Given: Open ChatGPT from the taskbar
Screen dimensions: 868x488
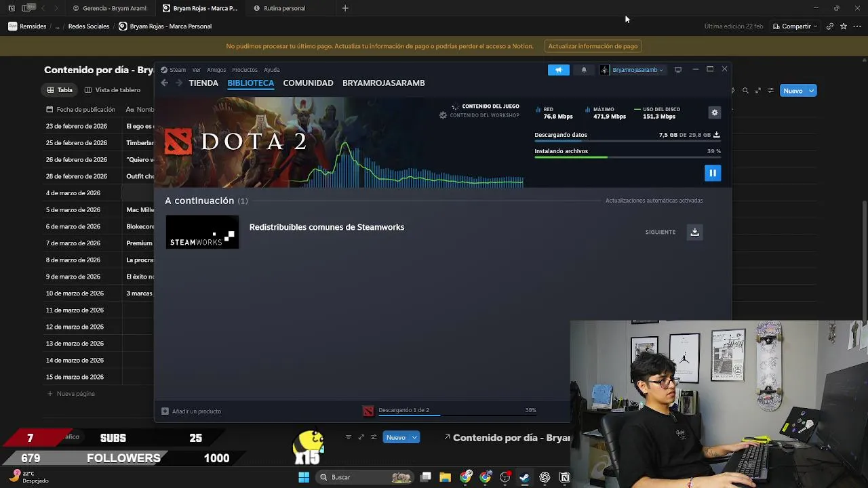Looking at the screenshot, I should [x=545, y=477].
